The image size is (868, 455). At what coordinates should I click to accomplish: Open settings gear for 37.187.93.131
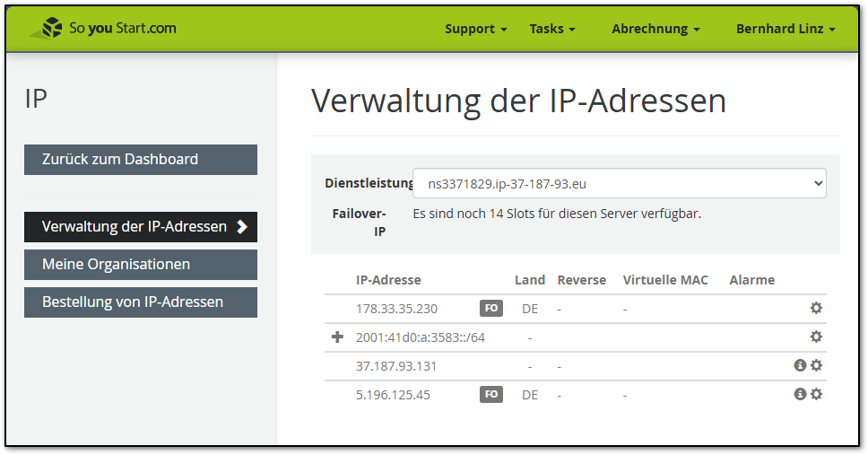pyautogui.click(x=816, y=365)
